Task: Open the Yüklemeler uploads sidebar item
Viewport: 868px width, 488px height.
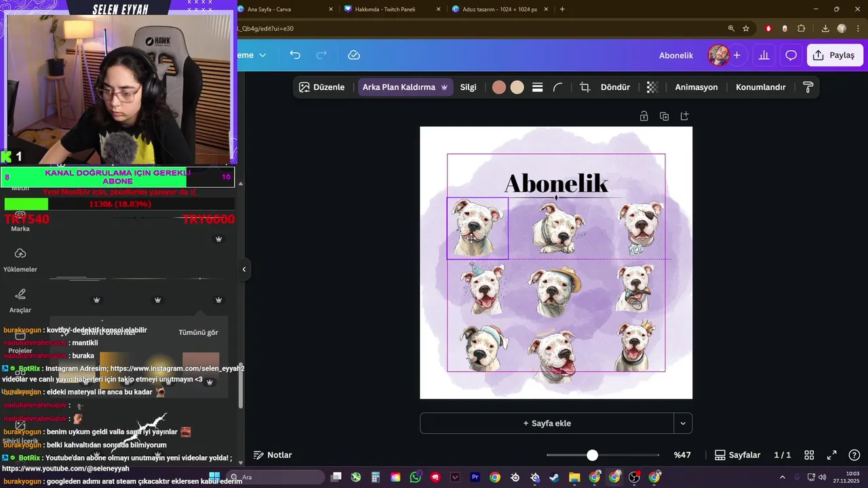Action: (20, 260)
